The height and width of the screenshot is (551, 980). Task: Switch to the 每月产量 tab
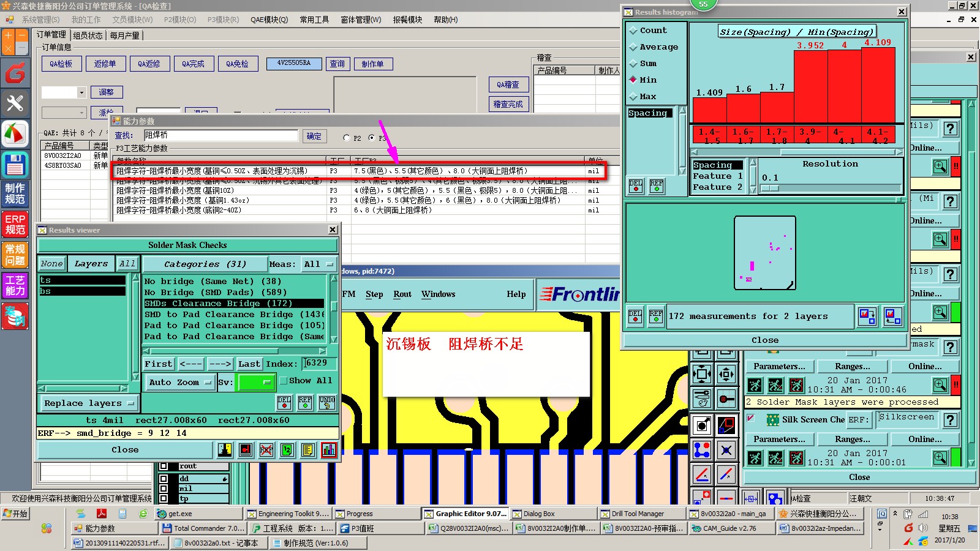point(125,36)
